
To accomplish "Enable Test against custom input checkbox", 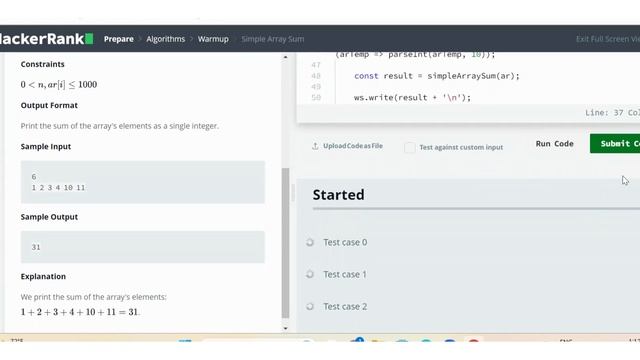I will (410, 147).
